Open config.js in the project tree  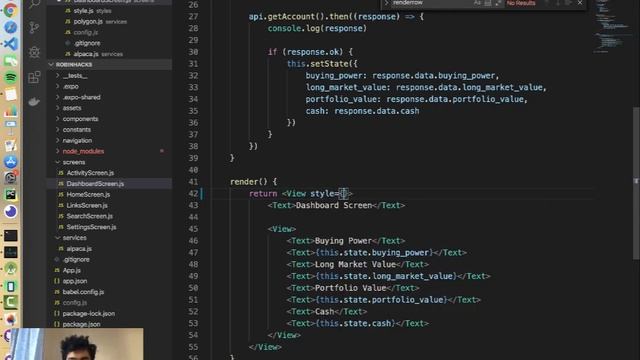pyautogui.click(x=110, y=302)
